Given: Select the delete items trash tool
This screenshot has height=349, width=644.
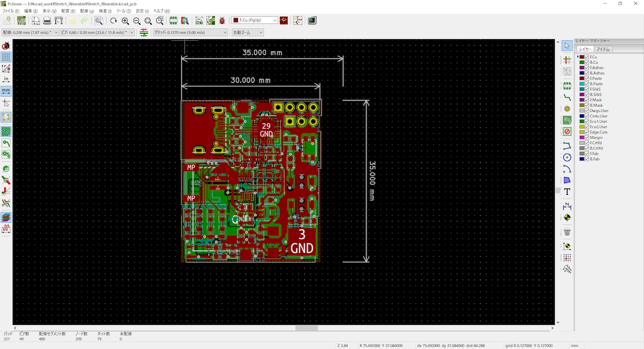Looking at the screenshot, I should click(x=567, y=232).
